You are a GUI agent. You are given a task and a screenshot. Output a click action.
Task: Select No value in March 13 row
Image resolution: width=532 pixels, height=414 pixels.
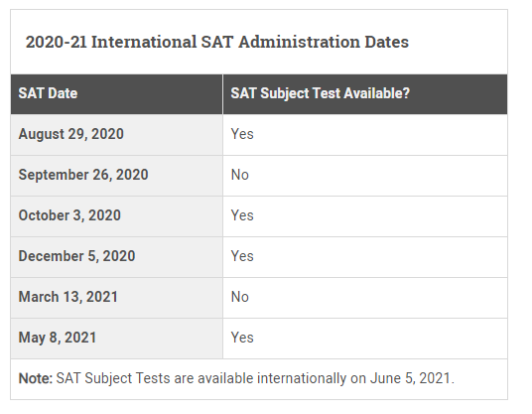coord(240,297)
